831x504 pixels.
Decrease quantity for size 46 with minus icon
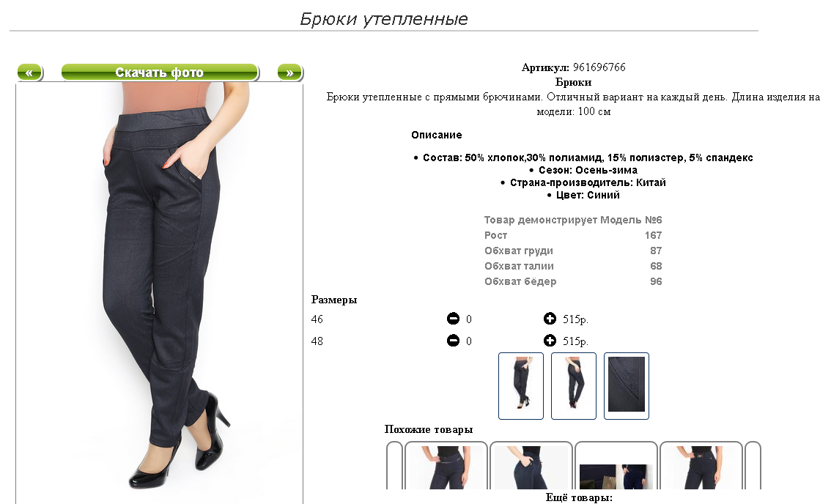[453, 319]
